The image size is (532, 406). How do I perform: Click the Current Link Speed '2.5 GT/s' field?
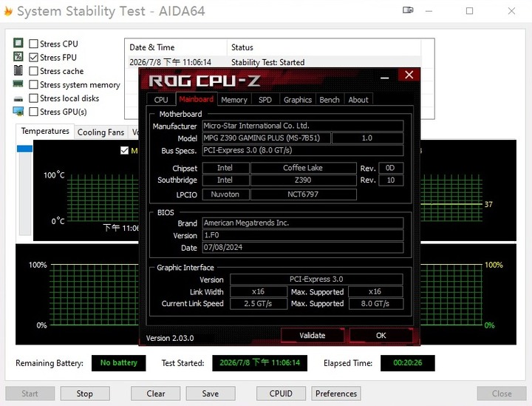pos(259,303)
